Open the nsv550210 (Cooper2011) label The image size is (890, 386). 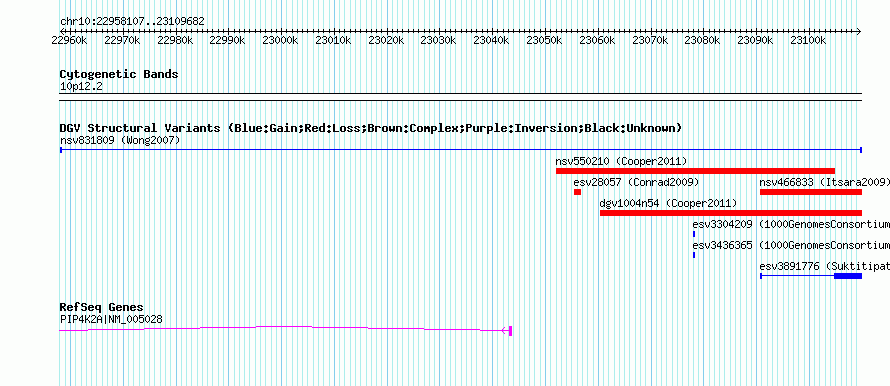click(622, 161)
